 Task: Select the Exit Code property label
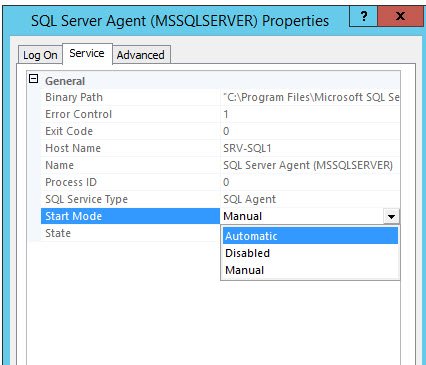tap(69, 131)
